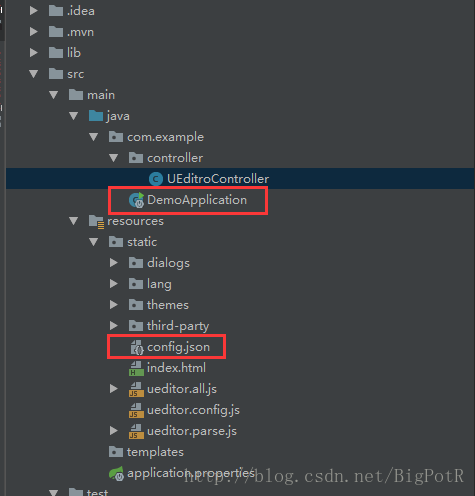Click the ueditor.all.js file name

pos(182,389)
